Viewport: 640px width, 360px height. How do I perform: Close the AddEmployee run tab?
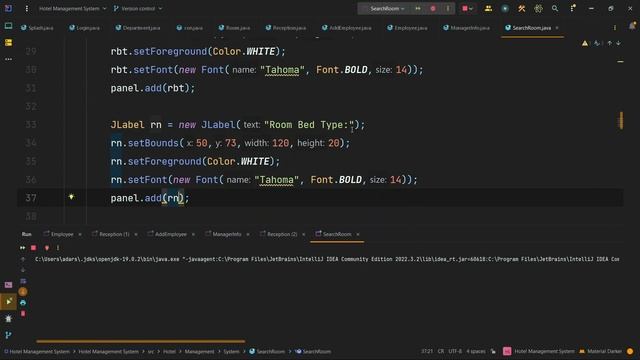[x=193, y=234]
